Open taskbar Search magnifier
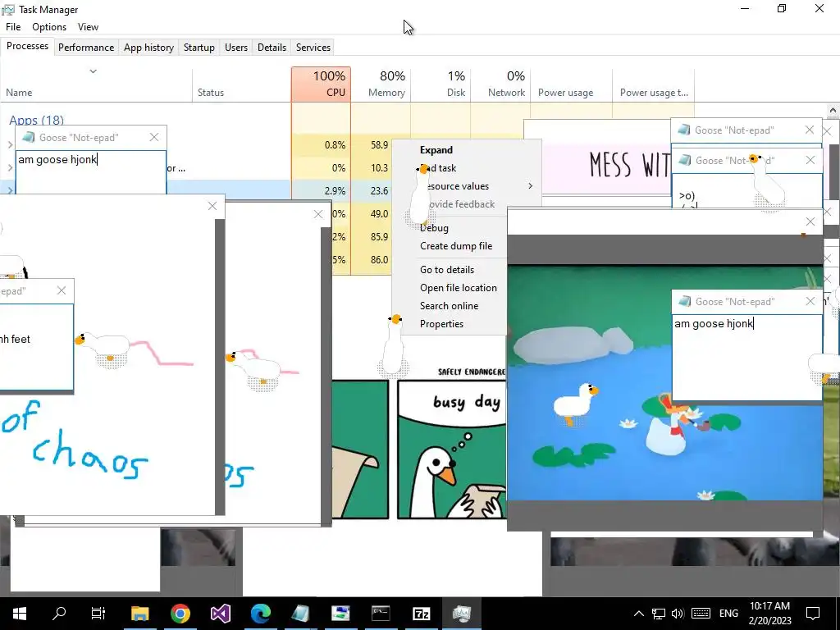The height and width of the screenshot is (630, 840). click(x=59, y=614)
